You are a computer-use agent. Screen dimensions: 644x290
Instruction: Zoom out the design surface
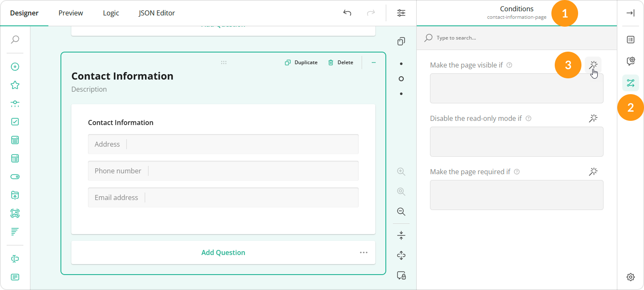[401, 211]
